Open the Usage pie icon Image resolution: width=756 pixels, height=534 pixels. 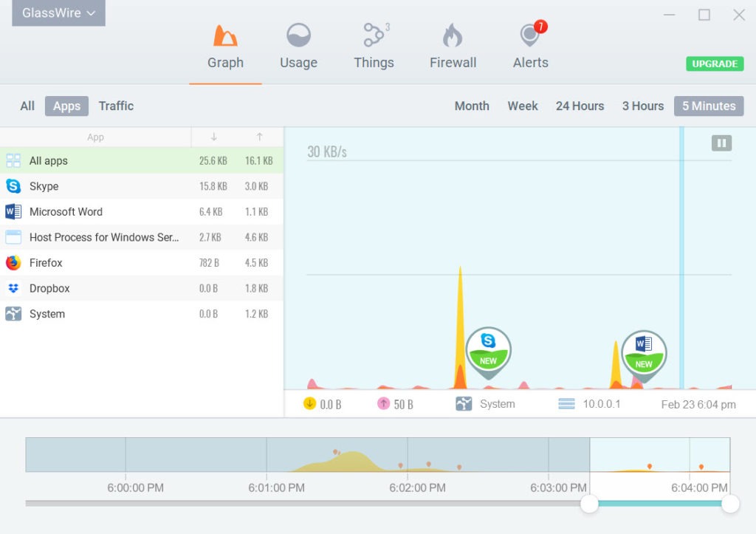coord(298,35)
